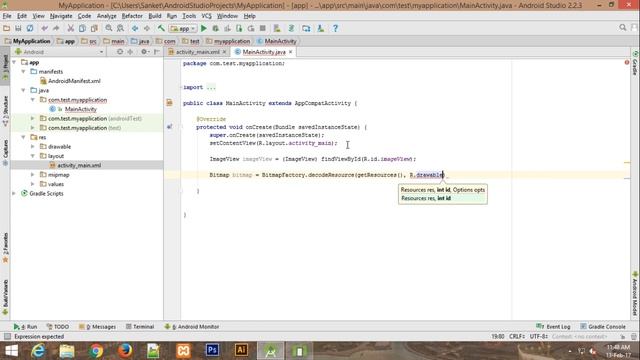Close the MainActivity.java tab

[x=291, y=52]
